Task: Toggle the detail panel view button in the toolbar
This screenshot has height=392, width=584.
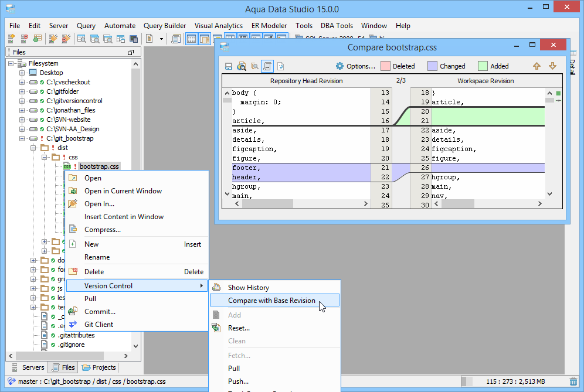Action: click(205, 39)
